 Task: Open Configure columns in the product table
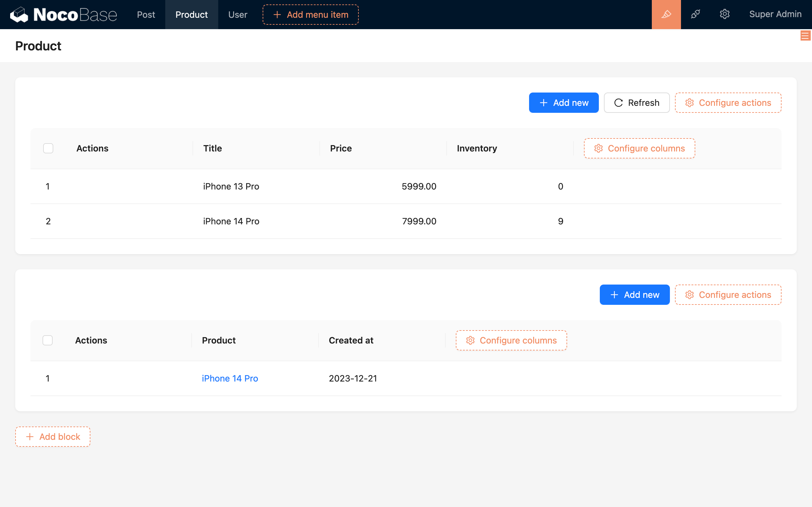(x=639, y=148)
